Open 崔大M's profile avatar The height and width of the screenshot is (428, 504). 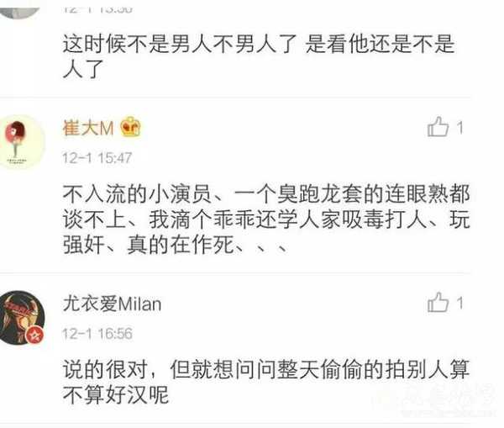(20, 142)
